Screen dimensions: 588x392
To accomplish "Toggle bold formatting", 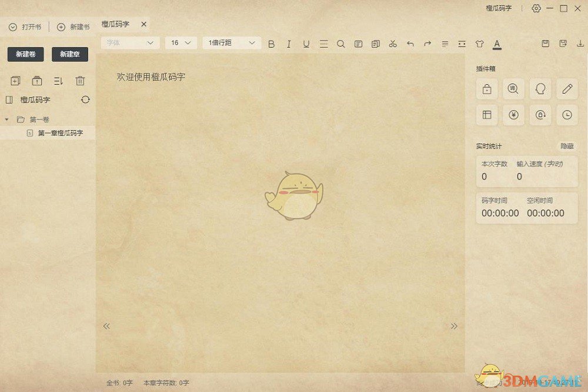I will 271,44.
